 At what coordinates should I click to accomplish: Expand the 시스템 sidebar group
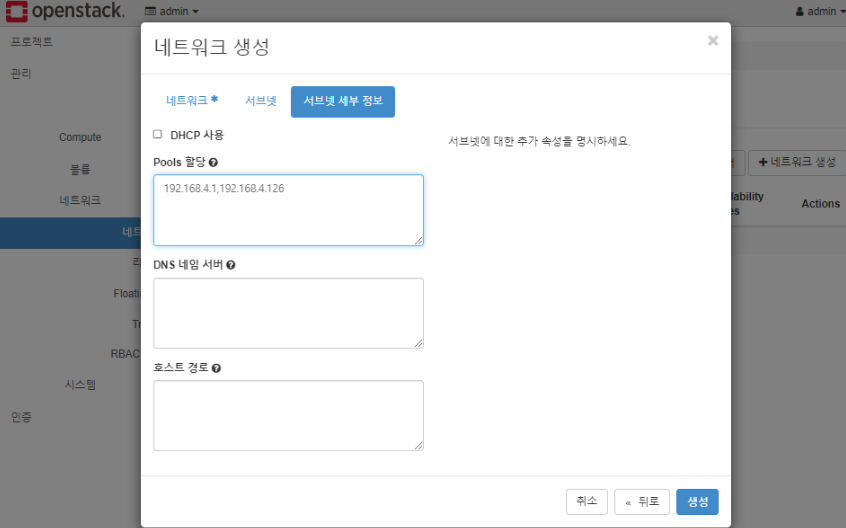(x=80, y=385)
